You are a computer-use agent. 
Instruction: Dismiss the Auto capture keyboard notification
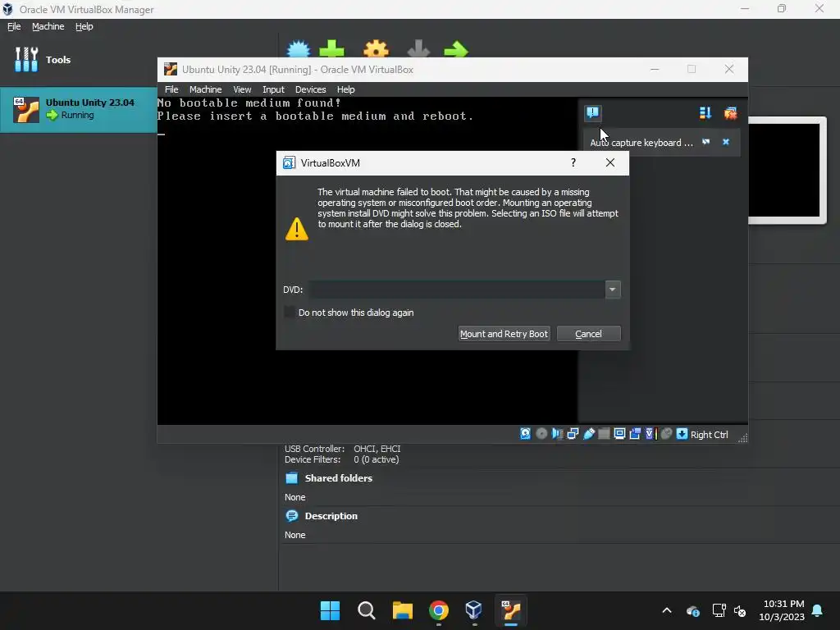pyautogui.click(x=726, y=142)
